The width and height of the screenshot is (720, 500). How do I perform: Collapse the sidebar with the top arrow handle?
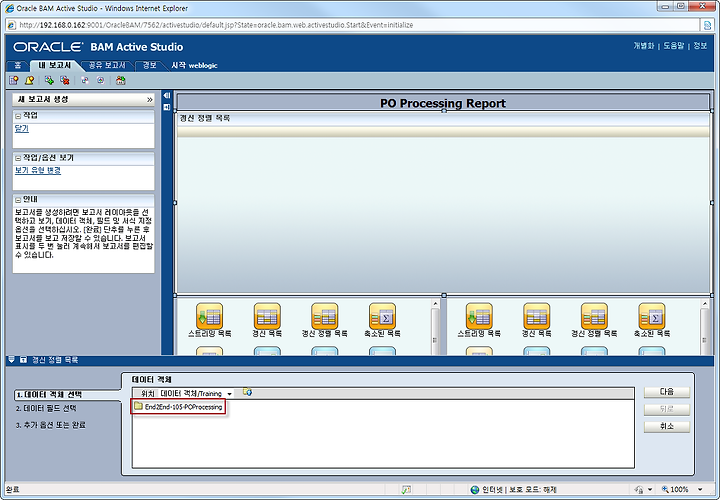click(167, 96)
